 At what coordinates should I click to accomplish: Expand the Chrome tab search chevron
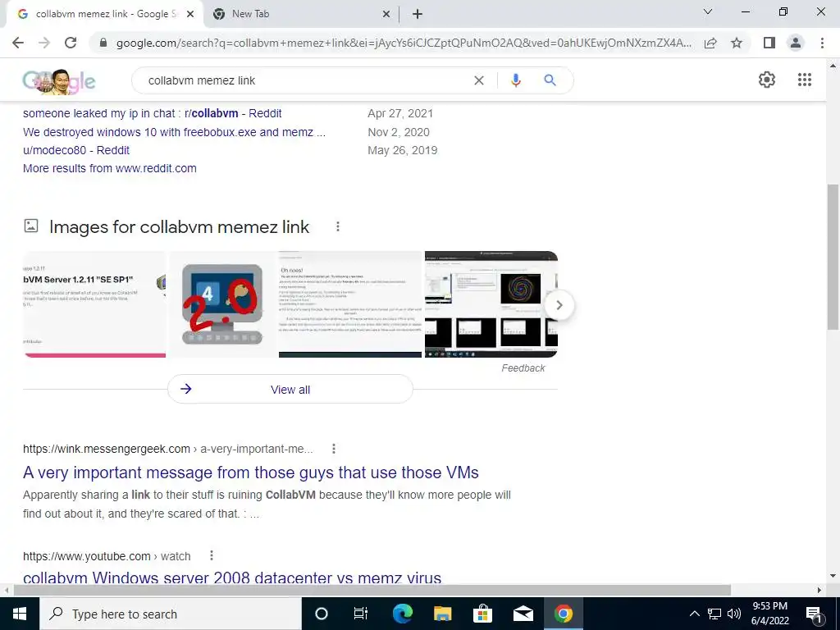[x=708, y=11]
